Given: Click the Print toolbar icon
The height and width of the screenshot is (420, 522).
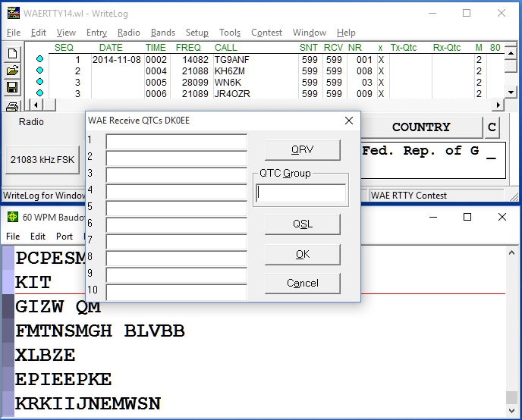Looking at the screenshot, I should tap(12, 106).
